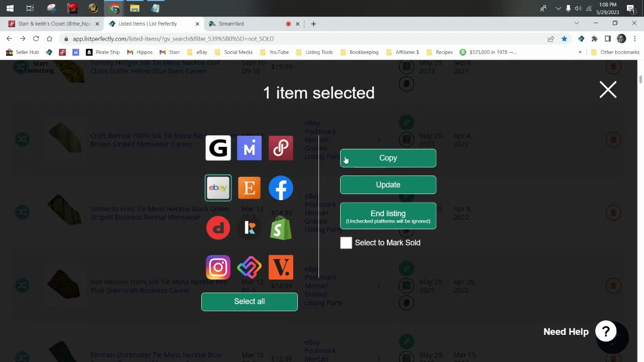Open the Hippos Gmail bookmark

140,52
